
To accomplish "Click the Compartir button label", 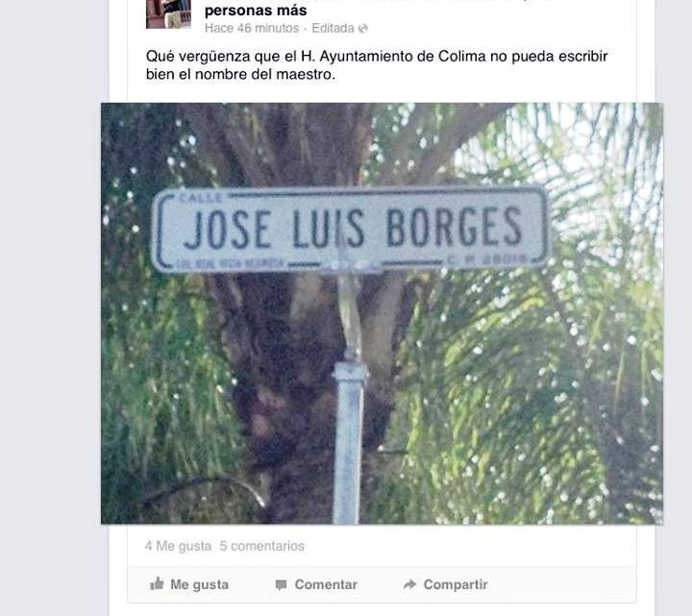I will (x=456, y=584).
